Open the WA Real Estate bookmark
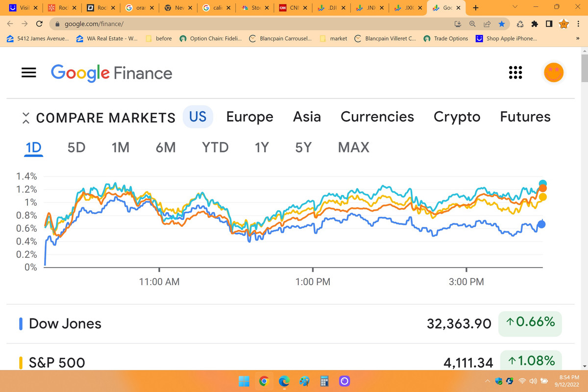Screen dimensions: 588x392 click(107, 38)
